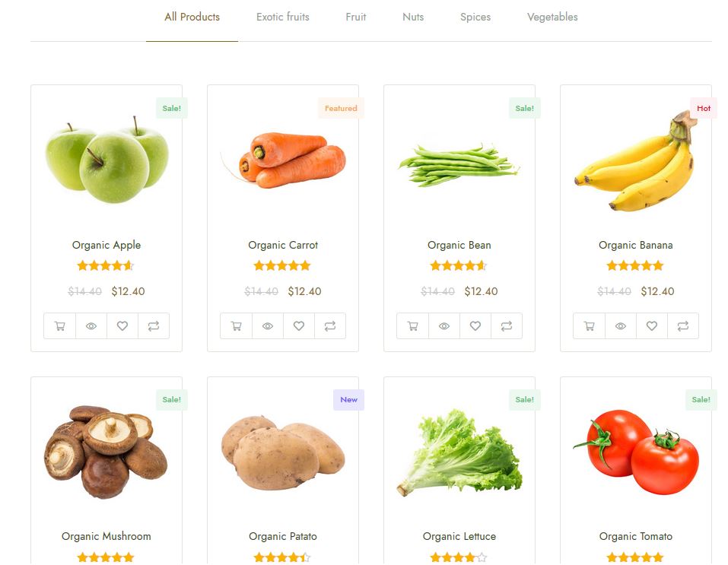Add Organic Banana to cart
The height and width of the screenshot is (565, 728).
coord(590,326)
